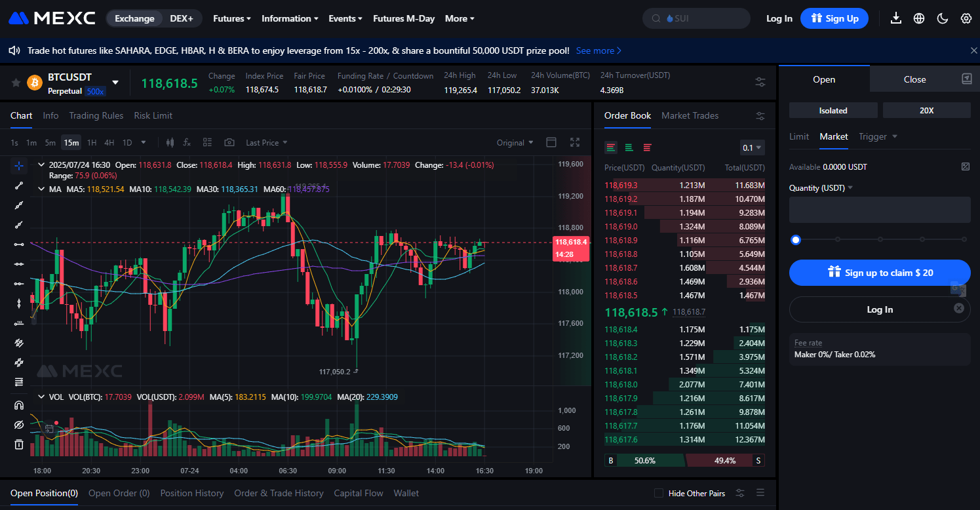Screen dimensions: 980x510
Task: Open ticker bar preferences sliders icon
Action: [x=760, y=82]
